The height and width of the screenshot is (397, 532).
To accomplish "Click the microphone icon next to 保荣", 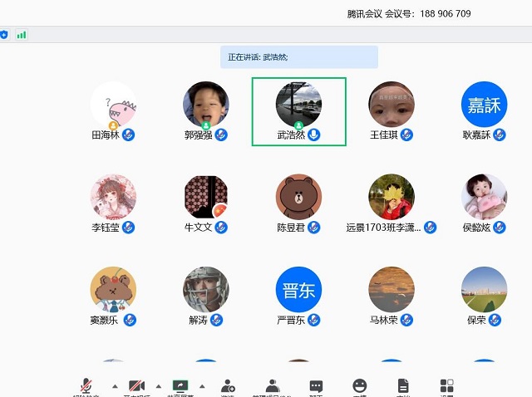I will (x=495, y=320).
